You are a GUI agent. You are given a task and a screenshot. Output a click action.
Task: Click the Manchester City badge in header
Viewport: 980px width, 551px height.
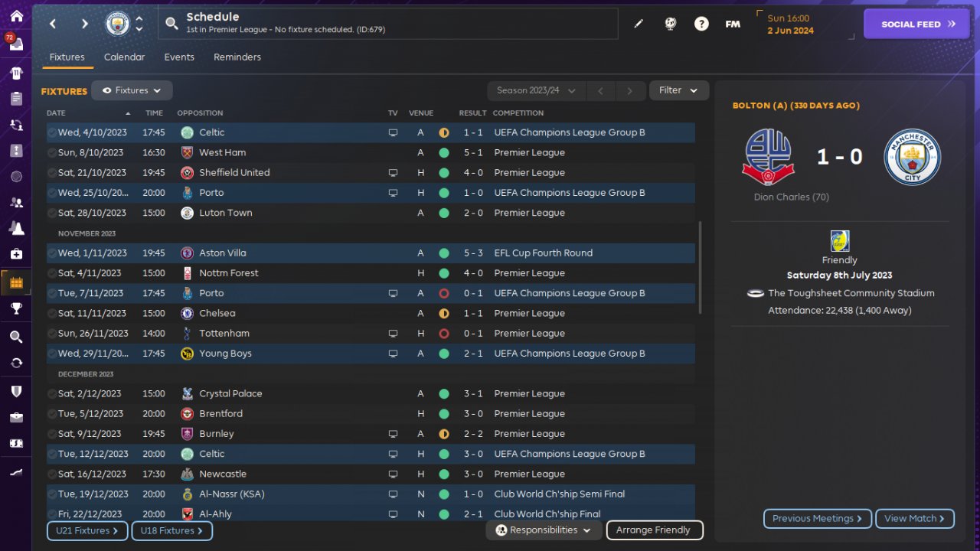[x=117, y=24]
